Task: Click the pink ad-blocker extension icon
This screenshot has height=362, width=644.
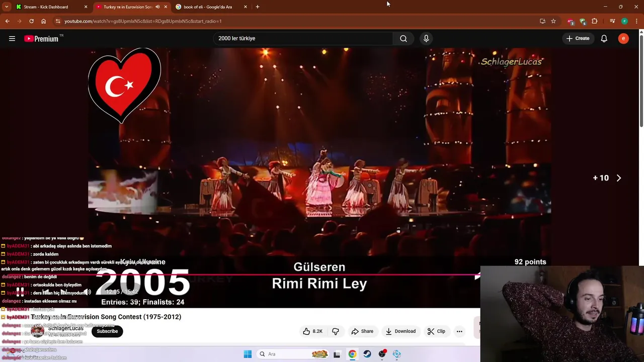Action: [x=571, y=21]
